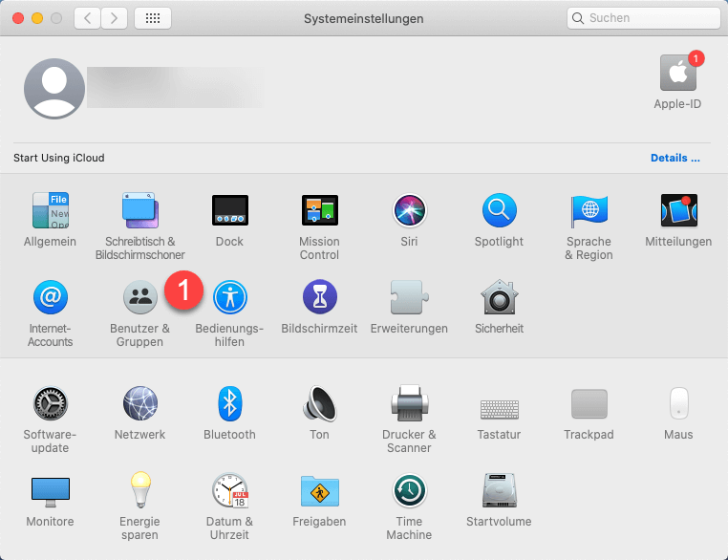Image resolution: width=728 pixels, height=560 pixels.
Task: Open Spotlight settings
Action: point(499,210)
